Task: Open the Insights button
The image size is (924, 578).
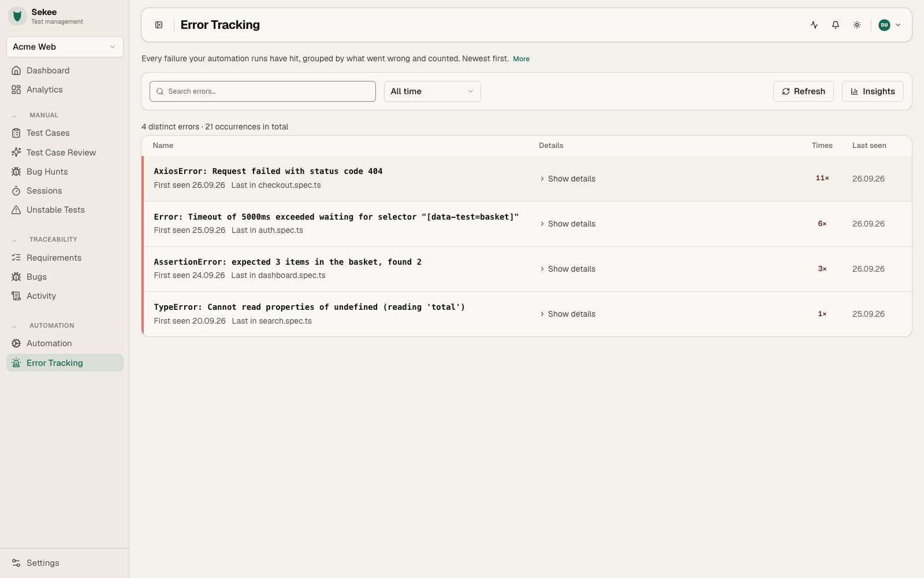Action: point(873,91)
